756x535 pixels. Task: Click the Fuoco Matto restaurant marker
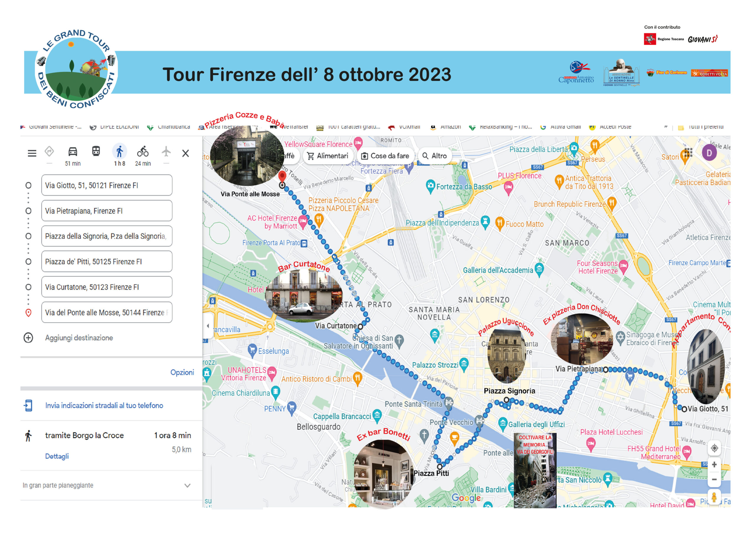tap(500, 223)
